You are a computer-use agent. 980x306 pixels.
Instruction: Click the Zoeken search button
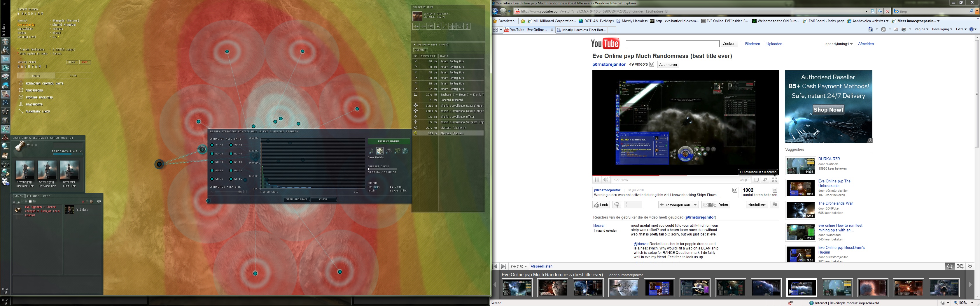(x=729, y=44)
